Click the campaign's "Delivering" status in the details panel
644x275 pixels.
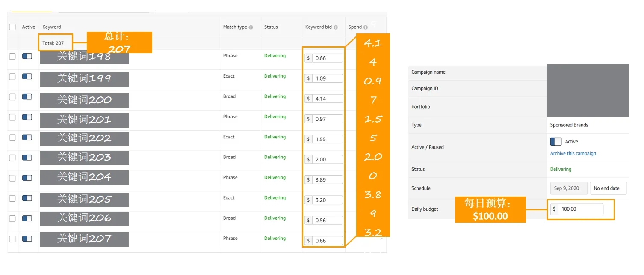[x=561, y=169]
